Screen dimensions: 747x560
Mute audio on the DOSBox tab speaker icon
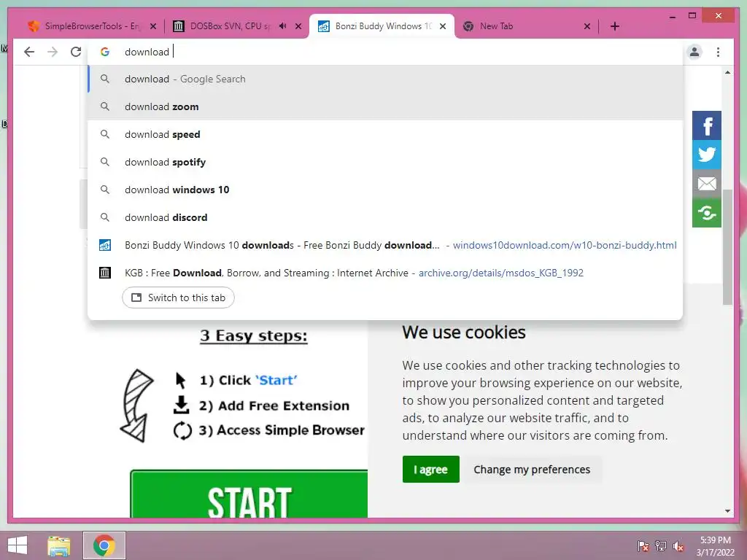[282, 26]
